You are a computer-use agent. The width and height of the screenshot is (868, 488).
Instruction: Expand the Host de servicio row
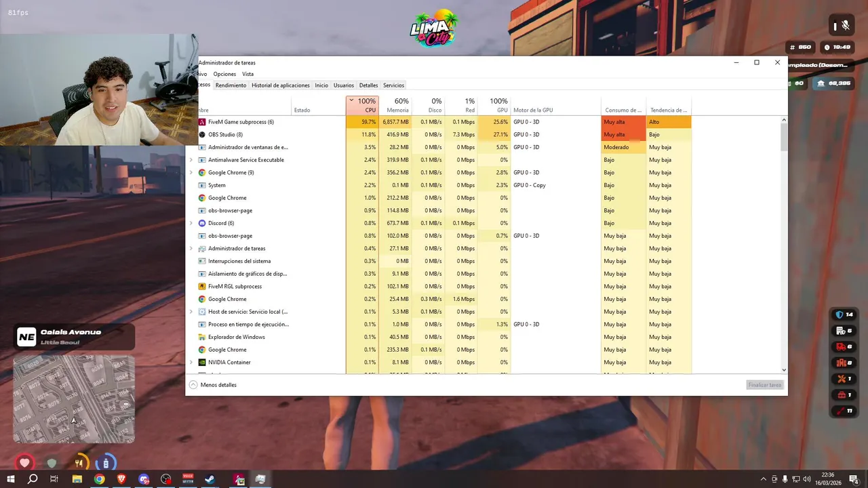click(191, 312)
